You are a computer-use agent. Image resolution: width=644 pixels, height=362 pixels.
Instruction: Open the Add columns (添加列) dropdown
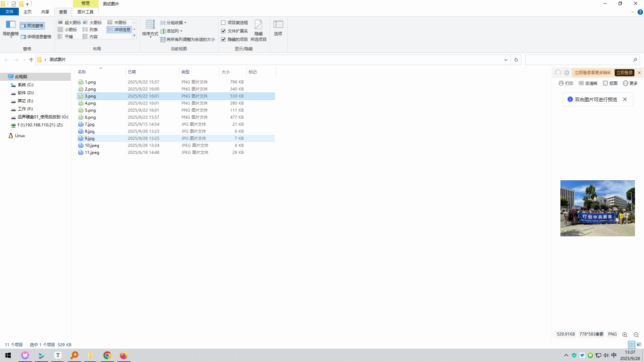[171, 31]
